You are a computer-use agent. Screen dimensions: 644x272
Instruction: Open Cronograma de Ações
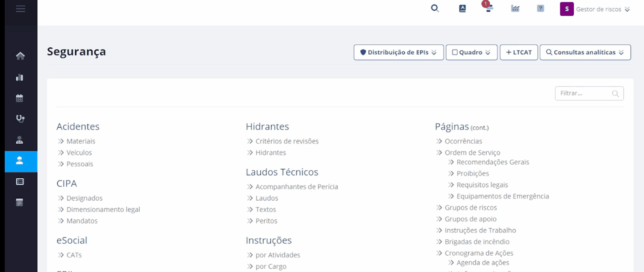(479, 254)
